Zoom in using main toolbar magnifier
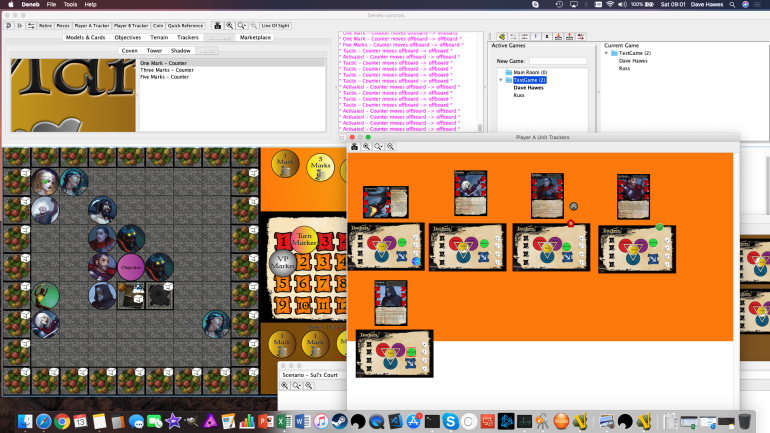The width and height of the screenshot is (770, 433). (230, 24)
